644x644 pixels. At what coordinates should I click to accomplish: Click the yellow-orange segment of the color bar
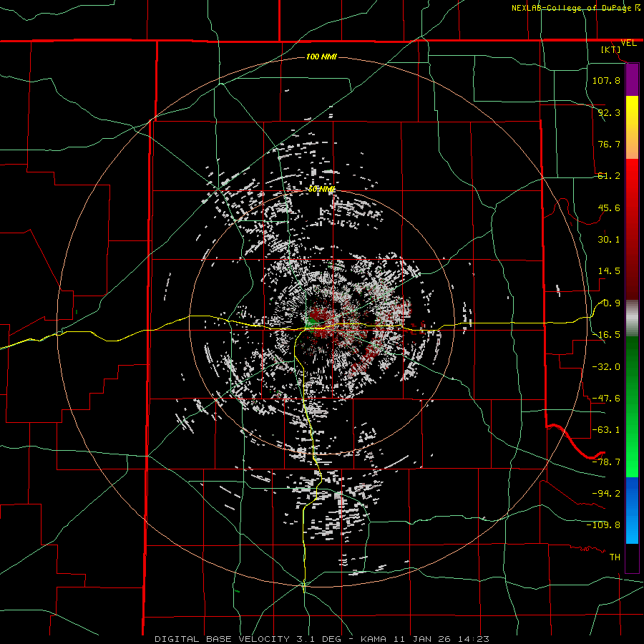point(632,127)
